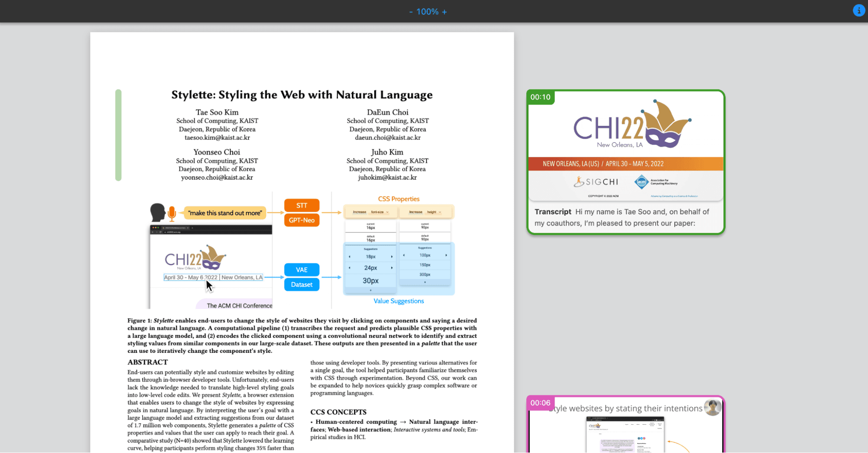Click author name Tae Soo Kim
868x453 pixels.
point(217,112)
